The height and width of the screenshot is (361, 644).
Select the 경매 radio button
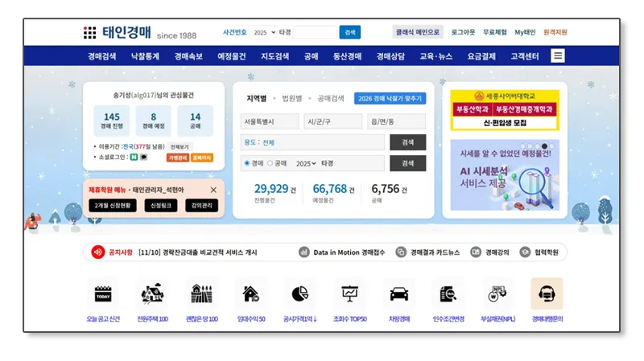click(247, 163)
